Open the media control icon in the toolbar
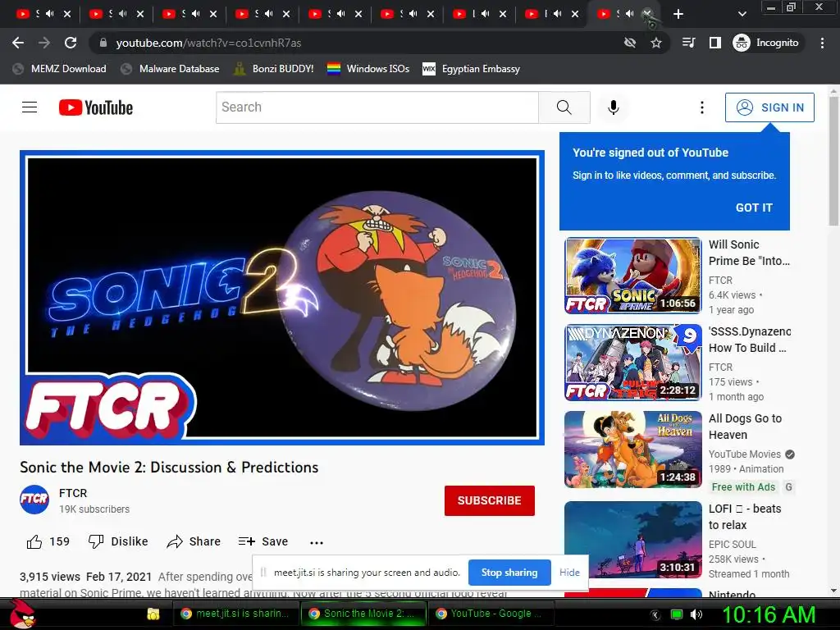Screen dimensions: 840x630 point(689,43)
